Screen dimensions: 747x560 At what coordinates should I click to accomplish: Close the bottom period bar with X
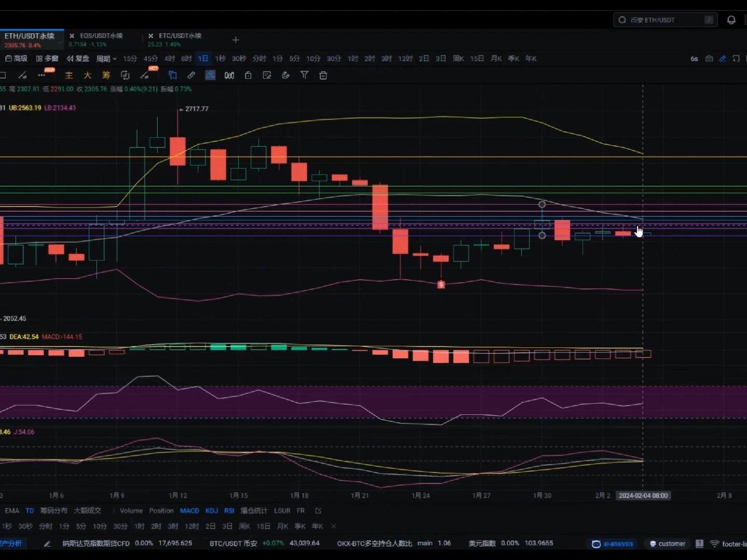334,526
